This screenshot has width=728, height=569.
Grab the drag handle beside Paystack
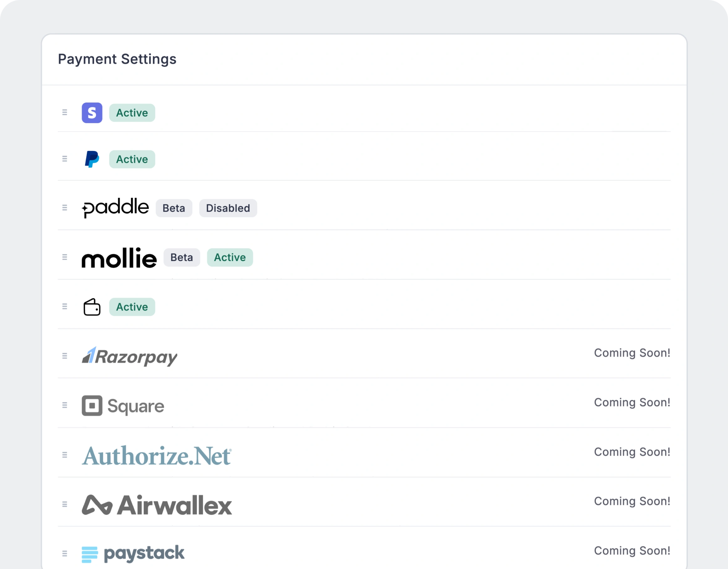click(x=65, y=553)
